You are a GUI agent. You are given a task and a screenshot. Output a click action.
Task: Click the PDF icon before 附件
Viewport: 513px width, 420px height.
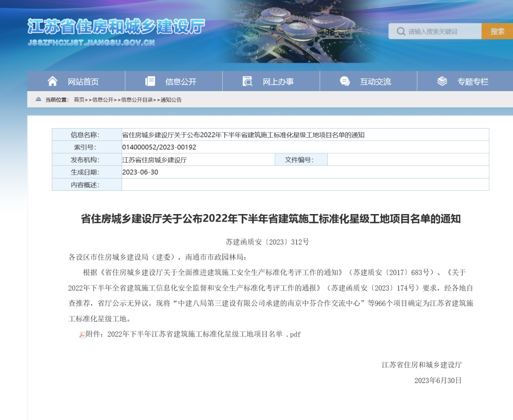coord(82,335)
